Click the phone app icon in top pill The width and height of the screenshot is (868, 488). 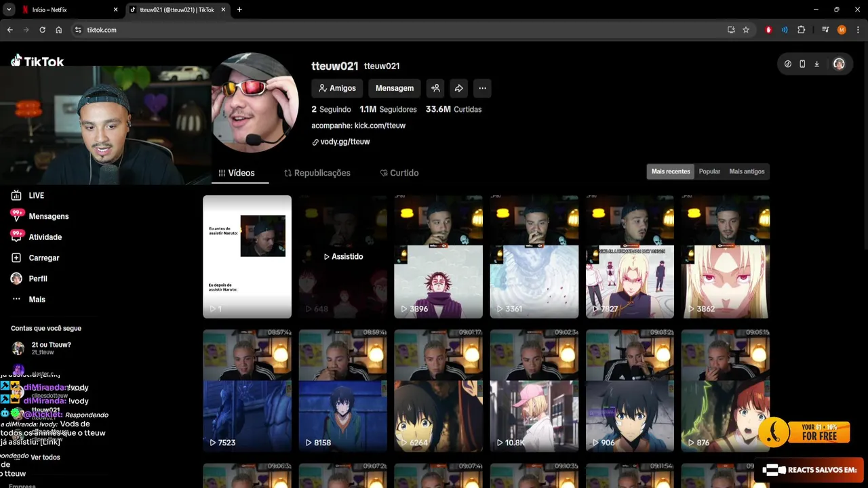802,64
